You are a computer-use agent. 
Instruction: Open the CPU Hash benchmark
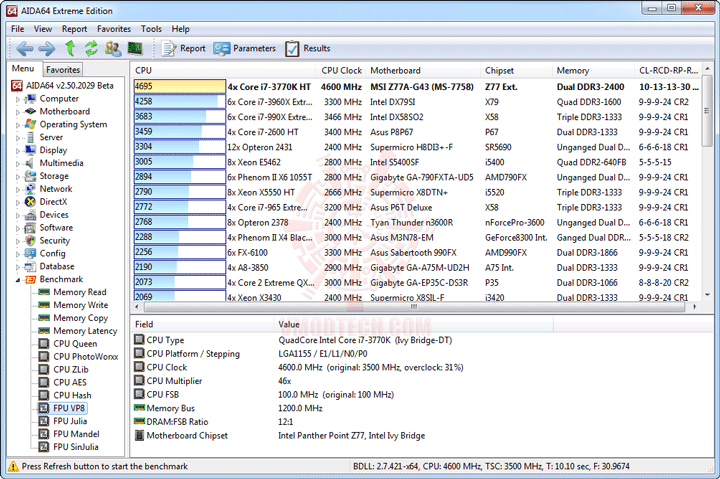tap(65, 395)
